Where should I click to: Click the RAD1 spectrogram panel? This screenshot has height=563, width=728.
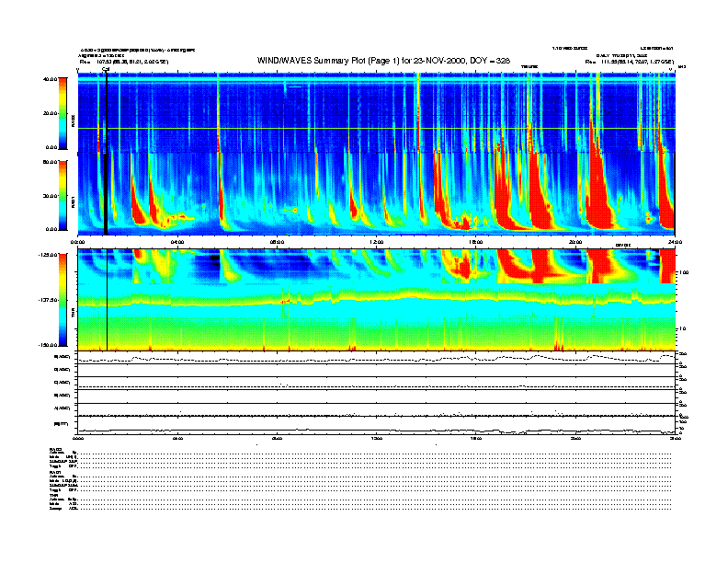click(376, 194)
